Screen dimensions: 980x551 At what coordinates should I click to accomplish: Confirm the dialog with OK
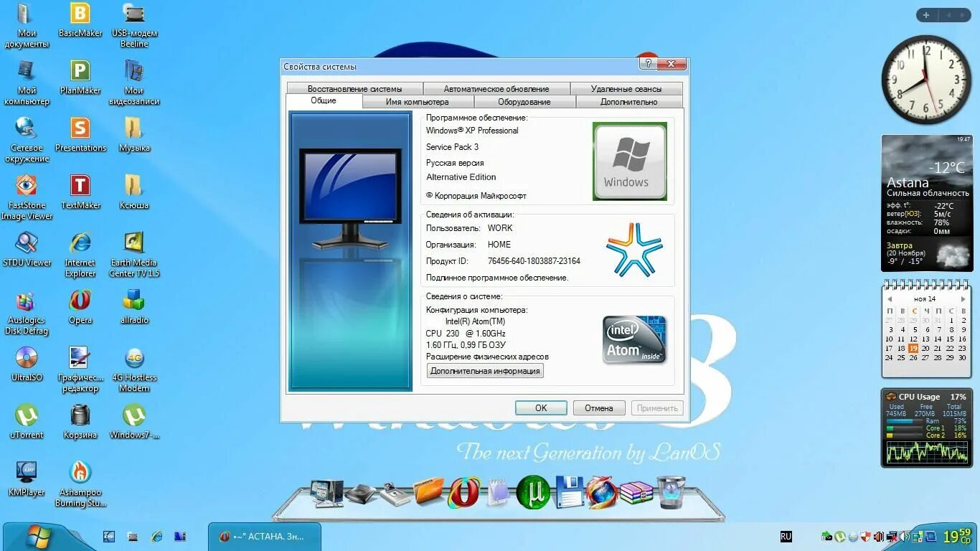(x=541, y=408)
